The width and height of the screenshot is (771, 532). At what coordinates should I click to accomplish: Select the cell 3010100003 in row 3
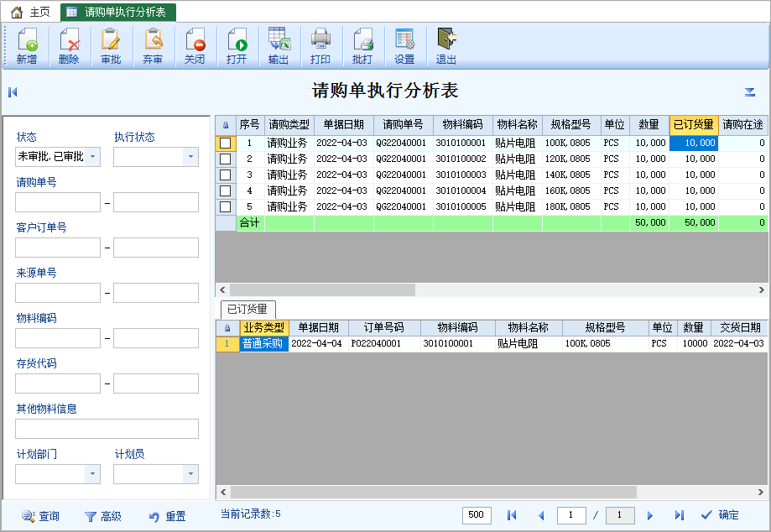pyautogui.click(x=462, y=175)
